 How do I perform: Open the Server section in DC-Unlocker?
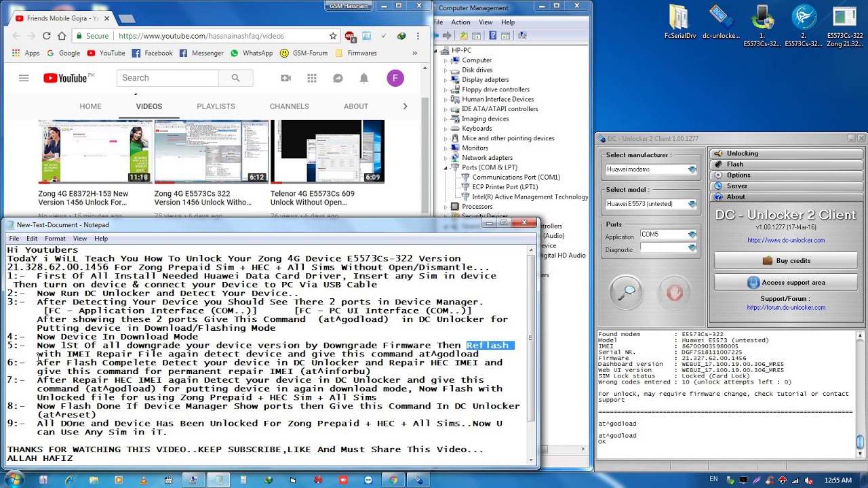[x=787, y=186]
